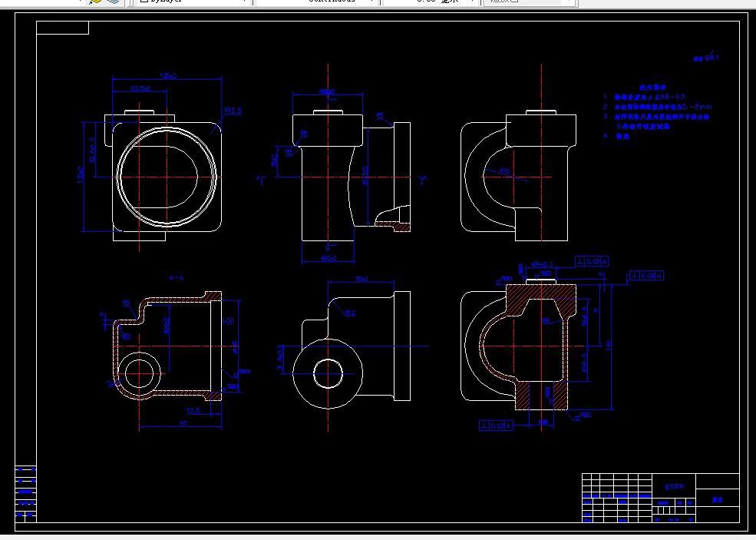Screen dimensions: 756x540
Task: Select the R12.5 radius label
Action: (x=233, y=111)
